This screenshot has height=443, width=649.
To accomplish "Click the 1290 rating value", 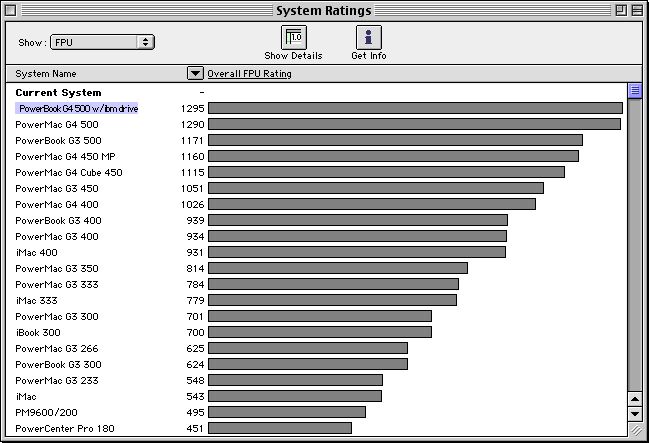I will click(x=192, y=125).
